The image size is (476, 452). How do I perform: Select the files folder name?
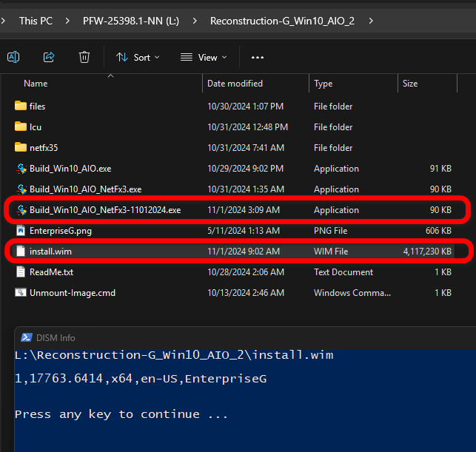[x=37, y=107]
